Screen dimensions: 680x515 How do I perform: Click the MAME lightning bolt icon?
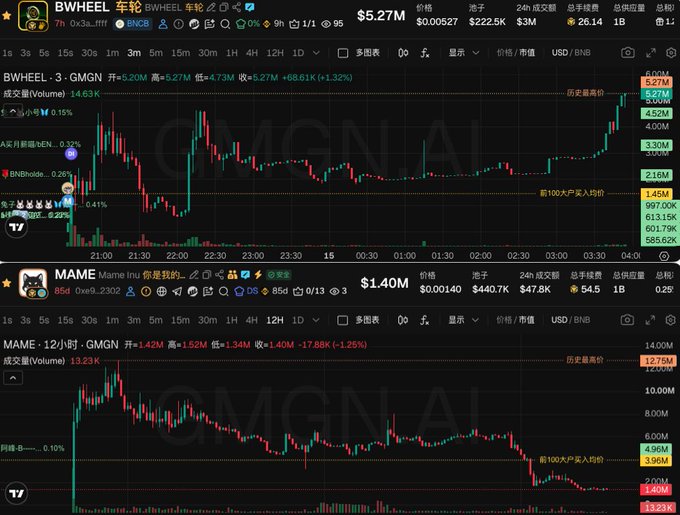point(258,275)
